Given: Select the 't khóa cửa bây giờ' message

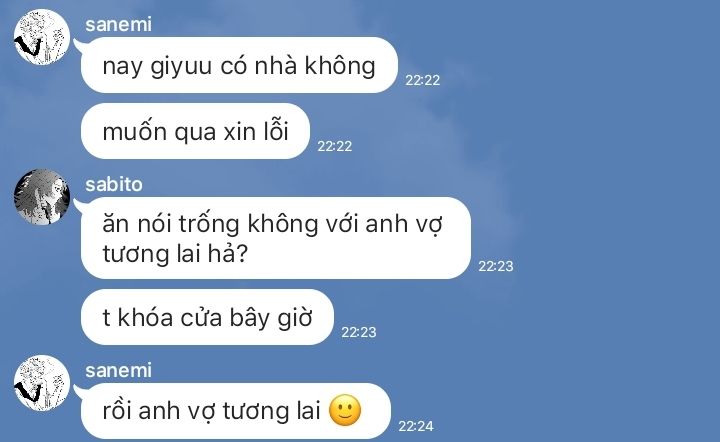Looking at the screenshot, I should coord(207,317).
